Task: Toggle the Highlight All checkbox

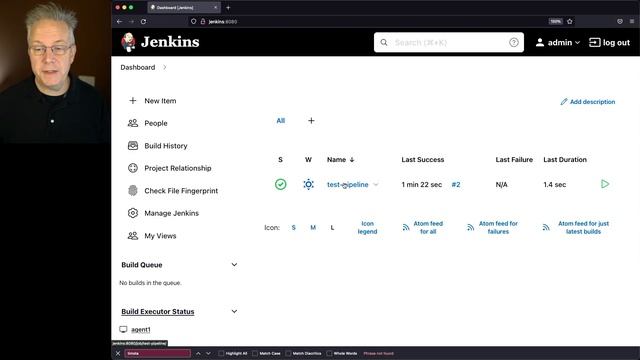Action: [x=221, y=353]
